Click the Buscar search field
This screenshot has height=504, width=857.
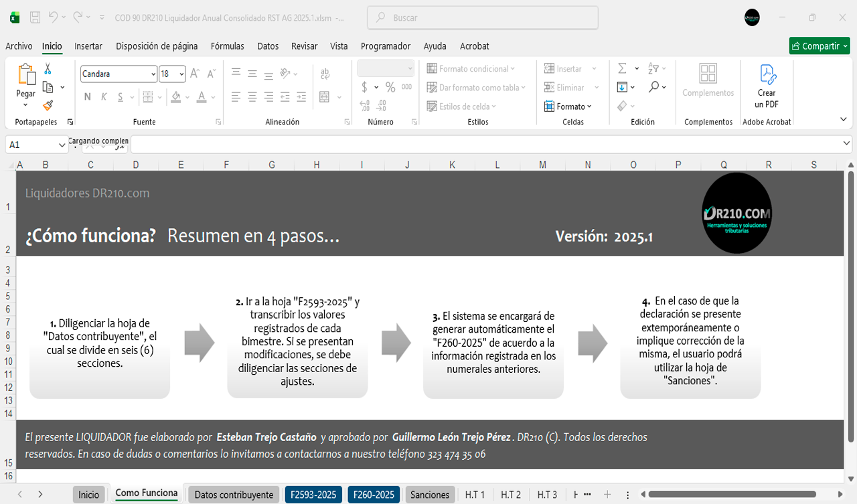(x=482, y=18)
